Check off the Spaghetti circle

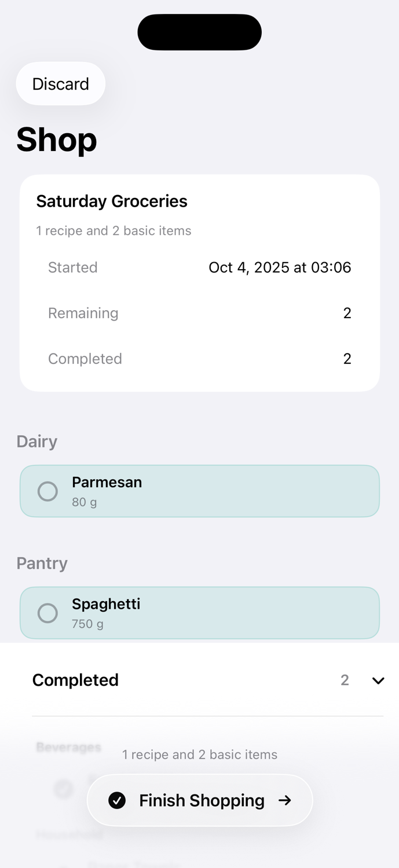tap(47, 613)
